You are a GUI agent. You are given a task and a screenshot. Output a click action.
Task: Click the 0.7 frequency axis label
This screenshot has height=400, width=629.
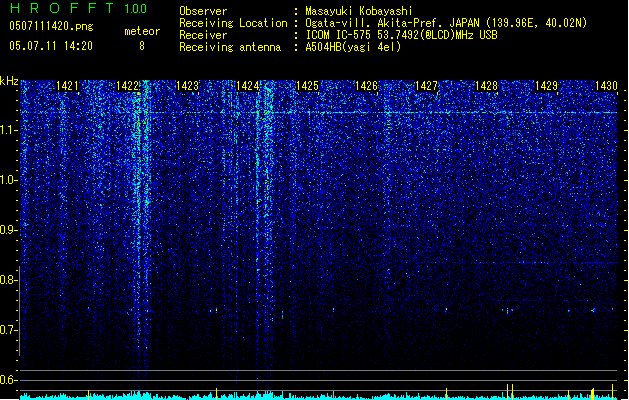point(9,330)
